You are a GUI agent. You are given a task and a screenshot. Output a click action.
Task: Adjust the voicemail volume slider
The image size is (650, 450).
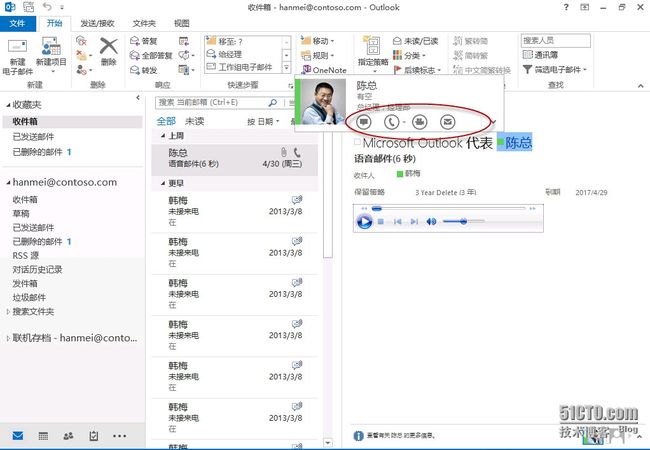(463, 222)
